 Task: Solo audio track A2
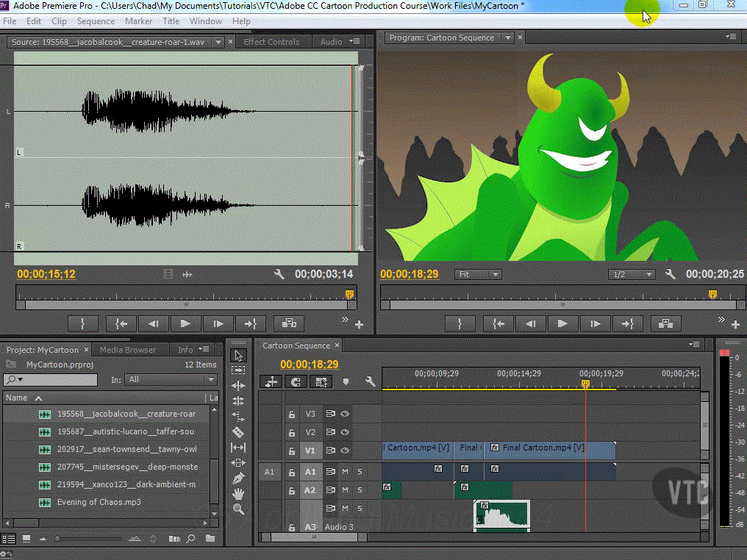[360, 489]
